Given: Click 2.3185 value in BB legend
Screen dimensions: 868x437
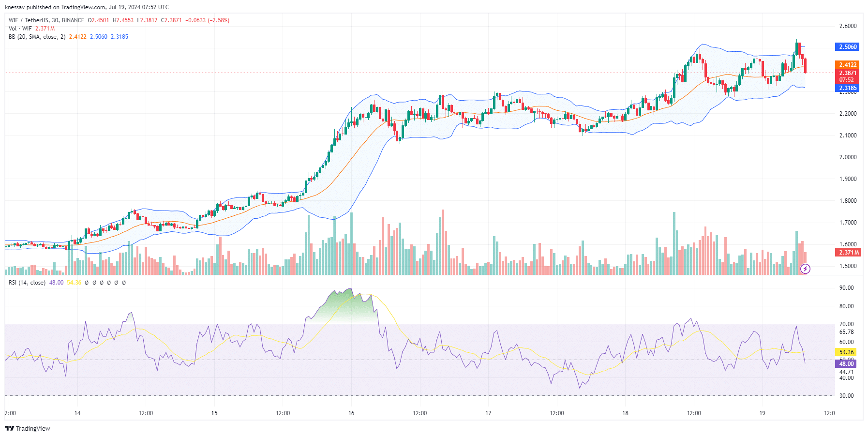Looking at the screenshot, I should [x=120, y=37].
